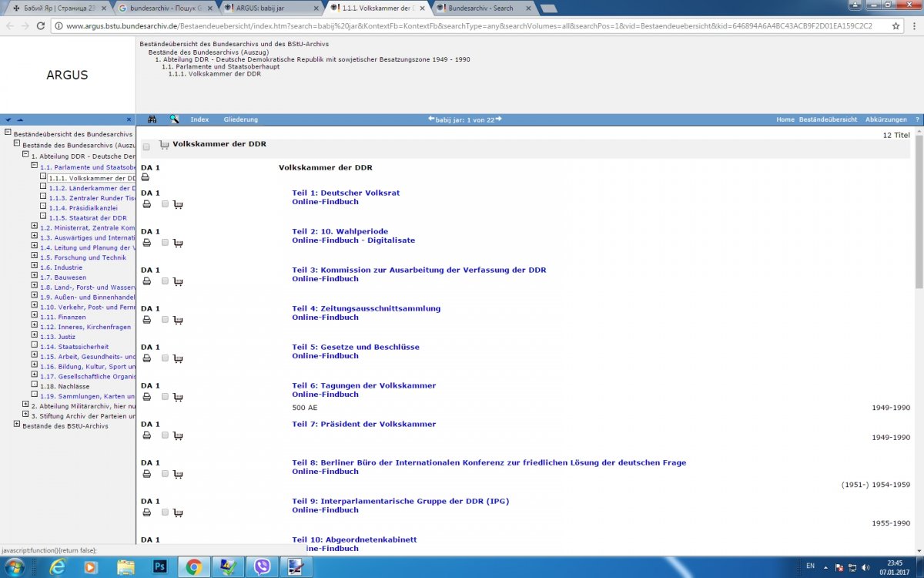Tick the checkbox for Teil 1 Deutscher Volksrat

(x=165, y=204)
